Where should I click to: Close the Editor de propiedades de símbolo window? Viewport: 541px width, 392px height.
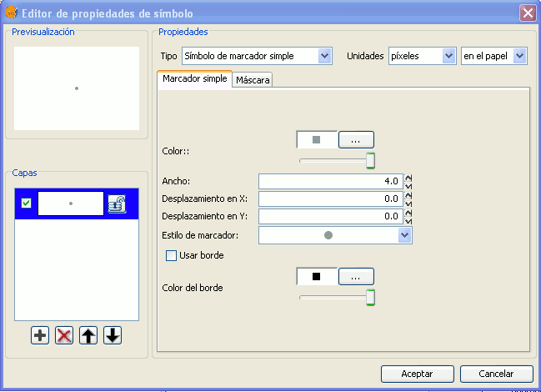pos(528,13)
